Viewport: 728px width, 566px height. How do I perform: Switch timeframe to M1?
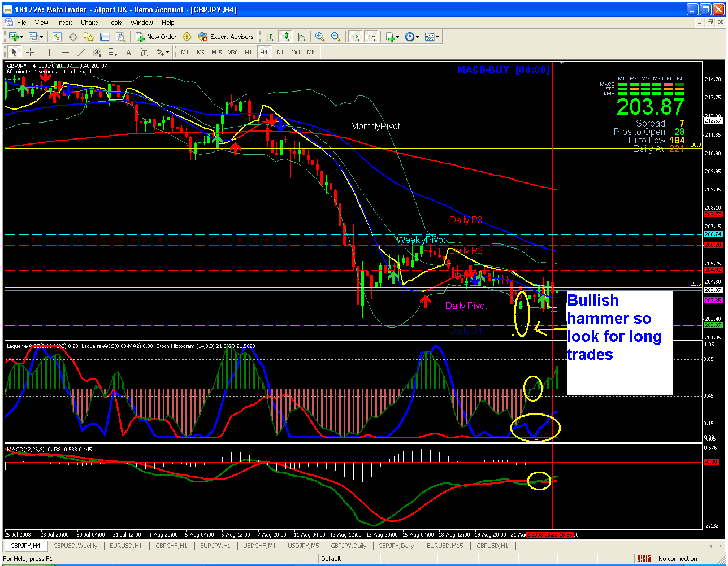[x=185, y=52]
